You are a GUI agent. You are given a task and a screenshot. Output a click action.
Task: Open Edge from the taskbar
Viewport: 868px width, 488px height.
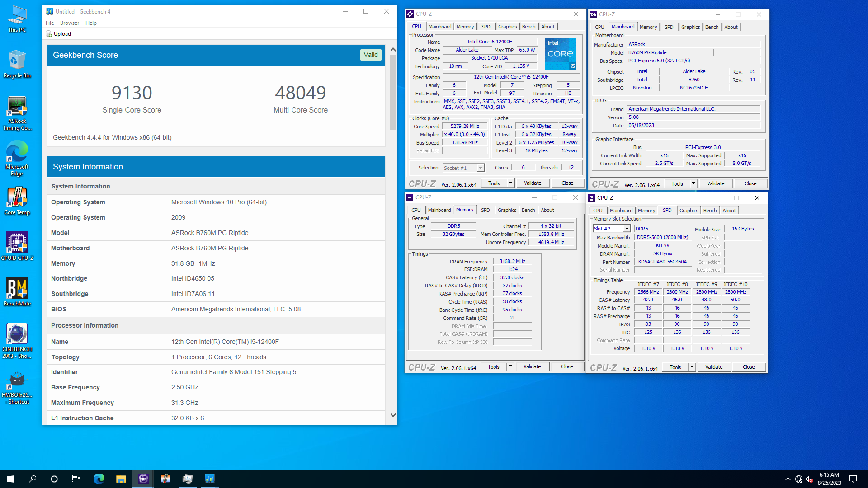[99, 479]
